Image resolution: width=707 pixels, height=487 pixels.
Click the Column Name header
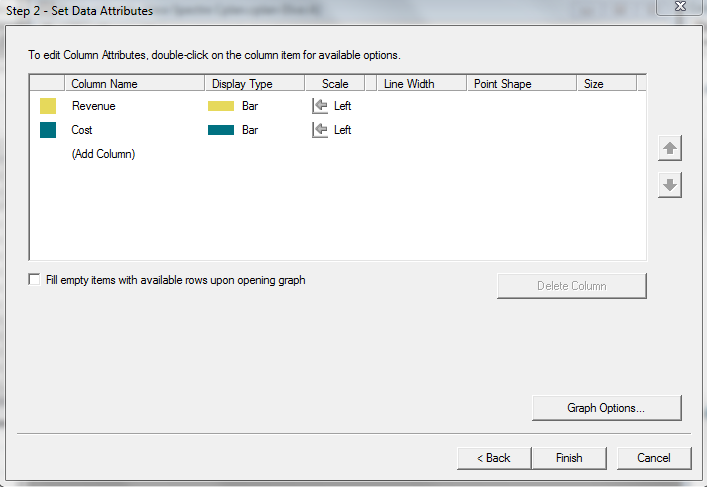(135, 84)
